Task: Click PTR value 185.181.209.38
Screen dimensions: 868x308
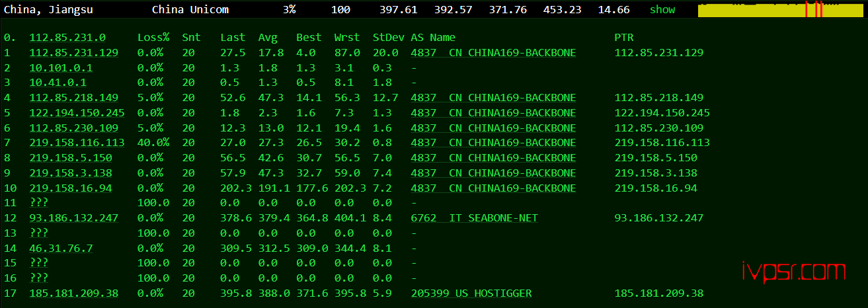Action: point(659,293)
